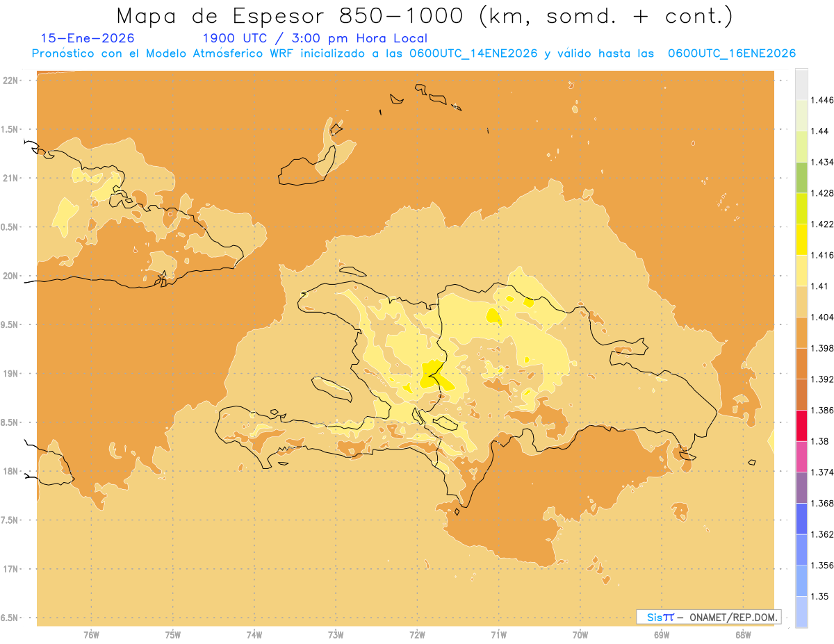Click the 76W longitude axis label
The image size is (834, 644).
pos(91,634)
